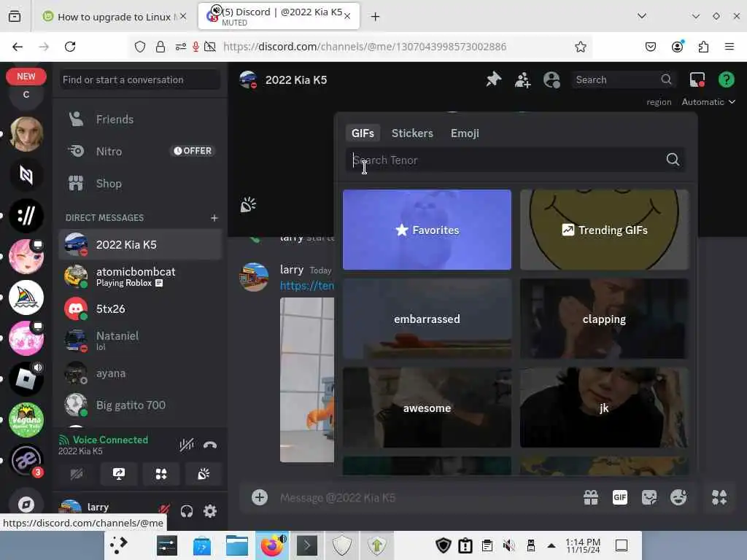Open the soundboard icon in call area
This screenshot has width=747, height=560.
[x=248, y=205]
